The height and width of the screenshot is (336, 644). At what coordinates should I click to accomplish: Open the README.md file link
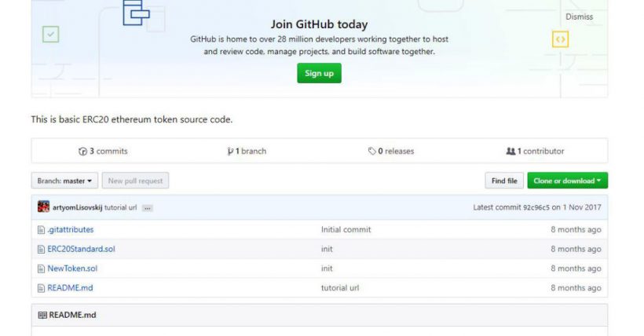[70, 288]
